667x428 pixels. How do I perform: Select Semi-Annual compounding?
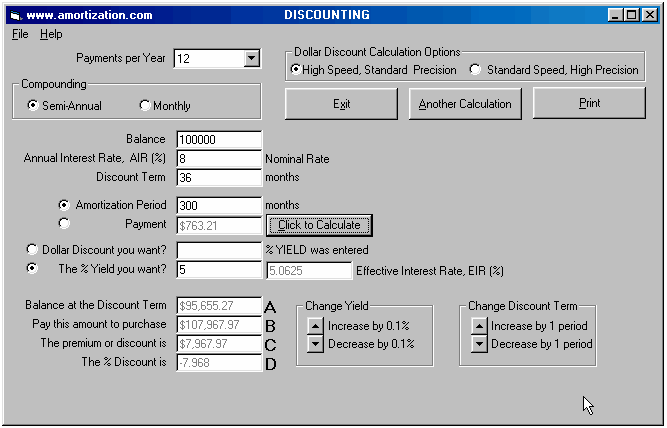(x=33, y=105)
